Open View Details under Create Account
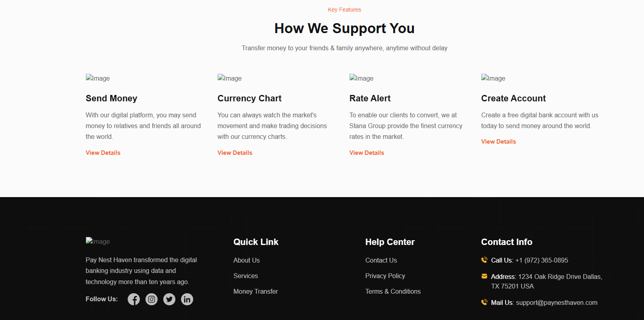The image size is (644, 320). coord(499,142)
